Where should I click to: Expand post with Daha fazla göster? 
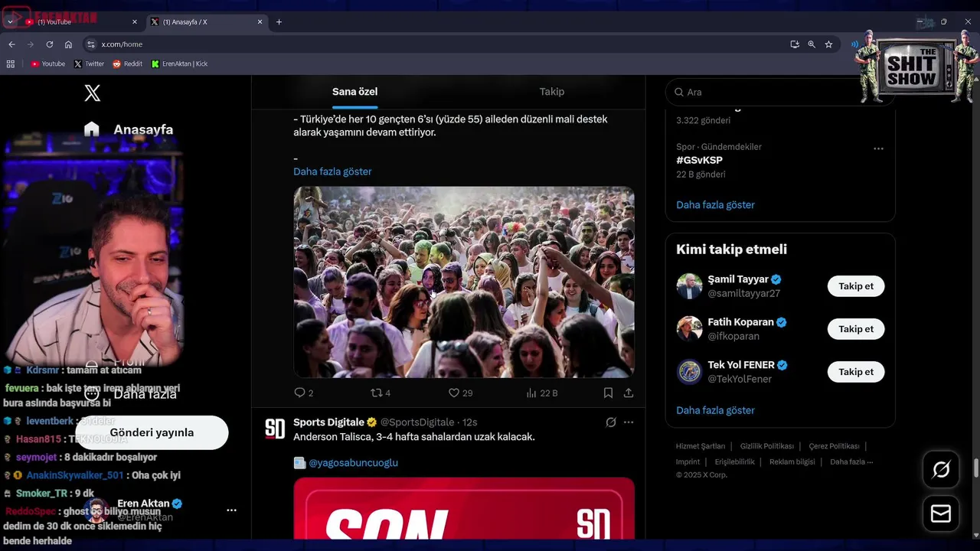click(332, 171)
